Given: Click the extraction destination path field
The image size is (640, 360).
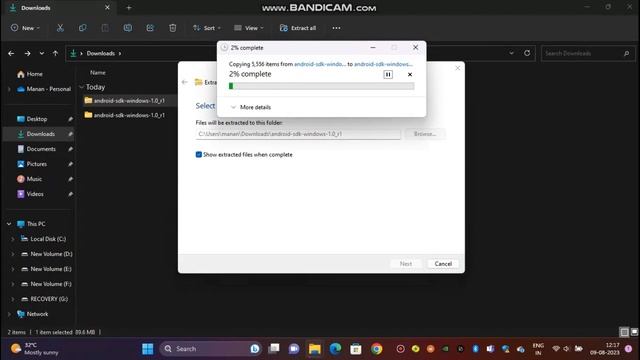Looking at the screenshot, I should coord(298,134).
